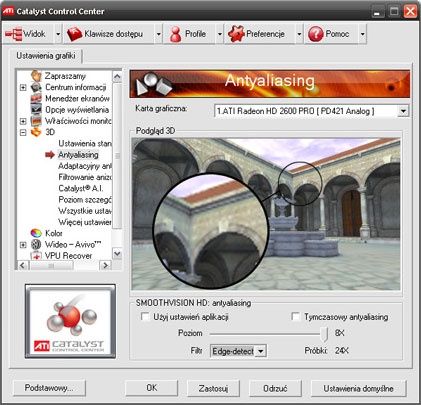Viewport: 421px width, 405px height.
Task: Click the Podstawowy... button
Action: click(49, 388)
